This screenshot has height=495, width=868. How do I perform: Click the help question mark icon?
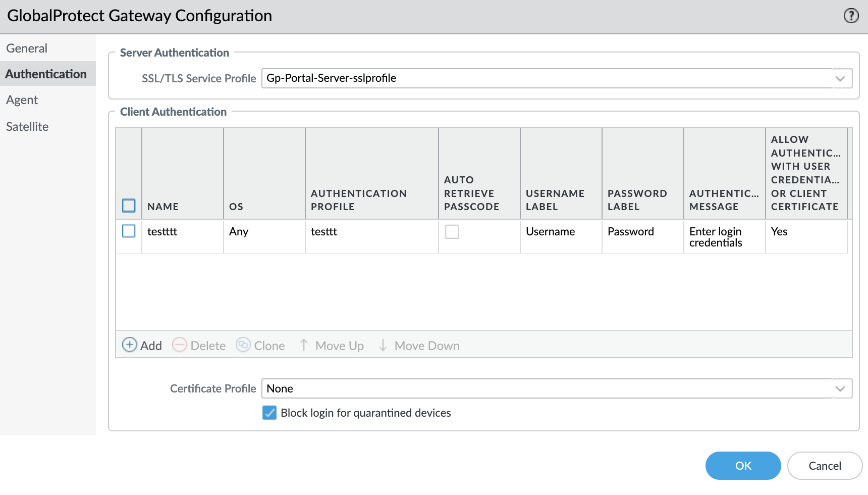[x=851, y=16]
